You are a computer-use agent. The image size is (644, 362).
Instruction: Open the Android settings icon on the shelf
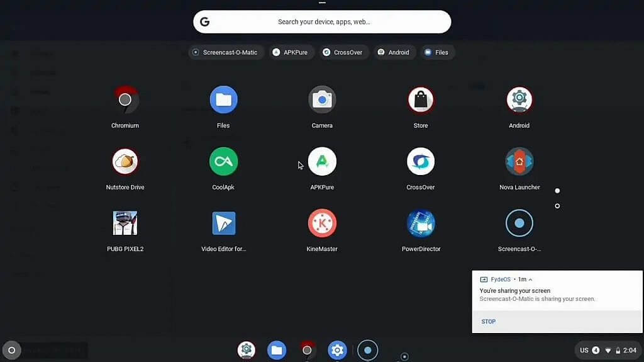click(247, 350)
